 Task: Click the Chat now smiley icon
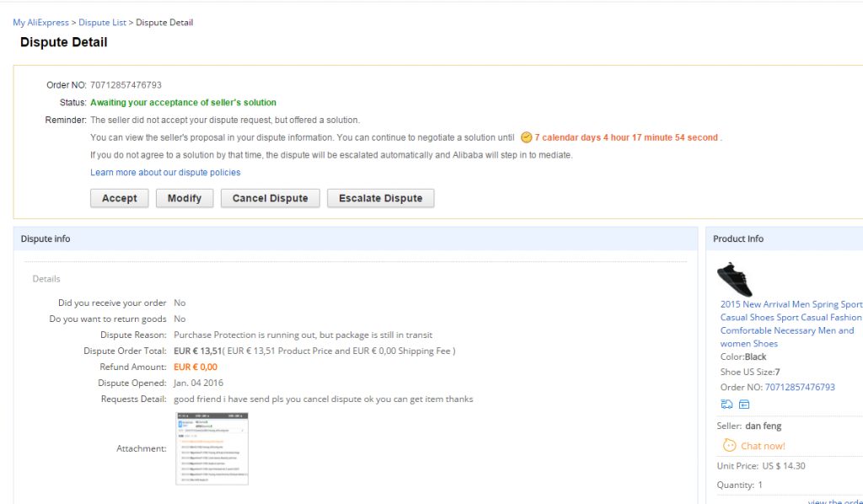click(729, 445)
